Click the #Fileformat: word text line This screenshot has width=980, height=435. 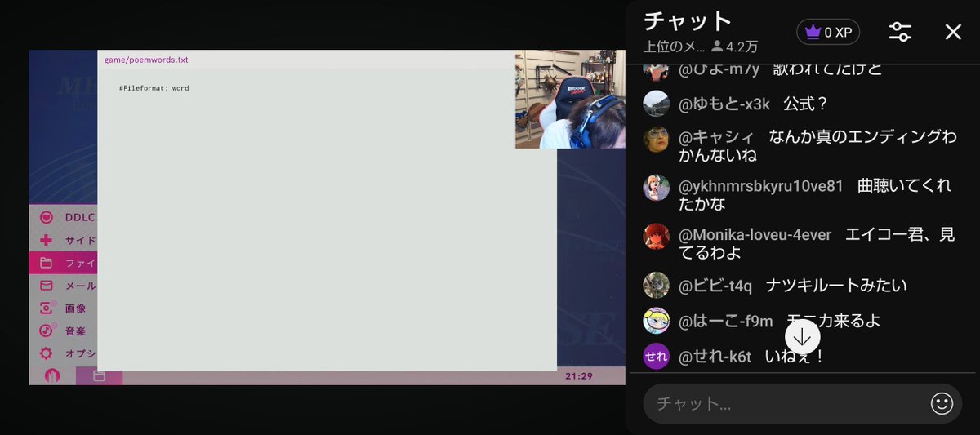tap(154, 88)
